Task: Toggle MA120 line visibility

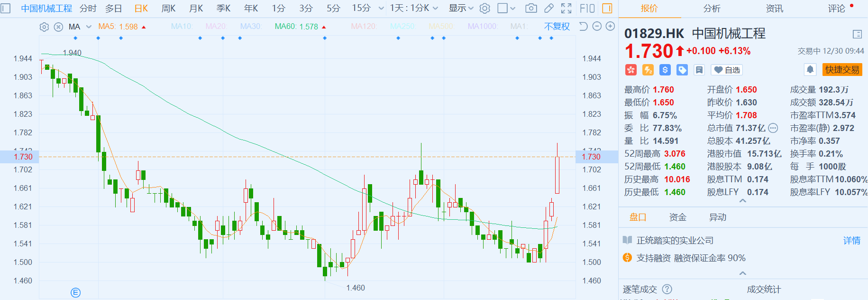Action: (x=364, y=27)
